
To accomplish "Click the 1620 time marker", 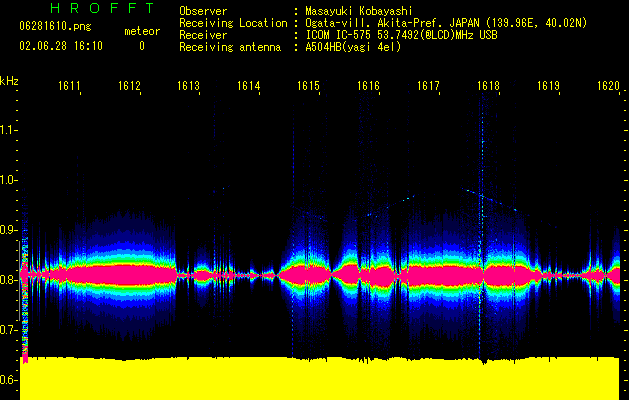I will 608,86.
